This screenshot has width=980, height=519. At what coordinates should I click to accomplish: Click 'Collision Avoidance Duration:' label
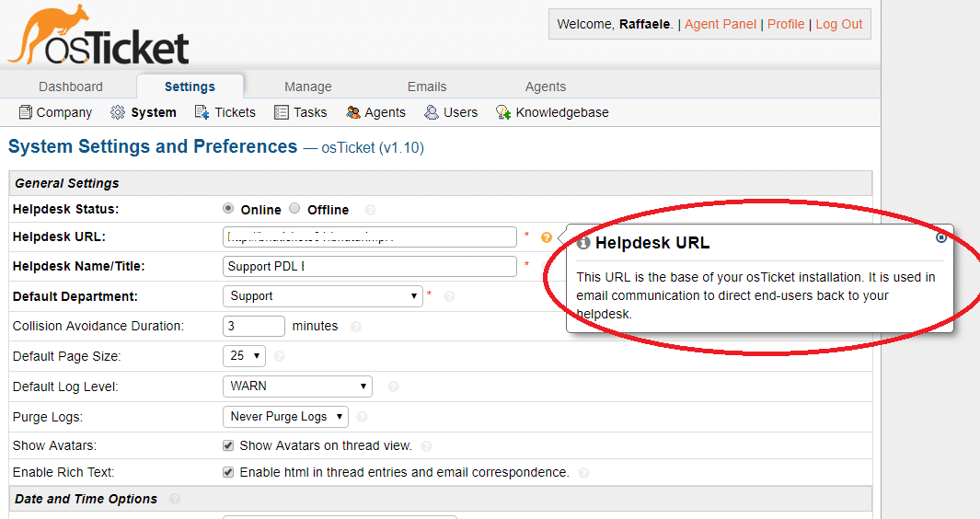pyautogui.click(x=98, y=326)
